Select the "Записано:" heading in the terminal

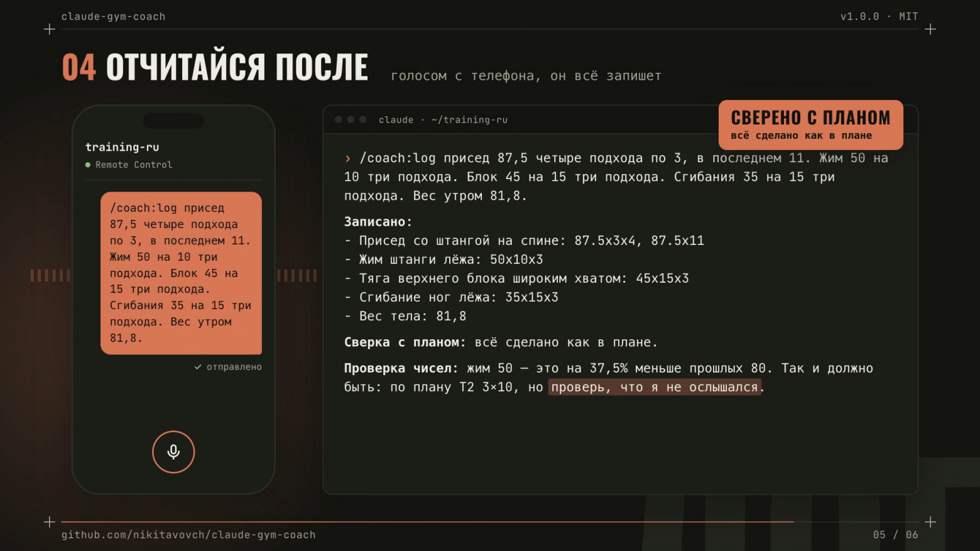[x=378, y=222]
